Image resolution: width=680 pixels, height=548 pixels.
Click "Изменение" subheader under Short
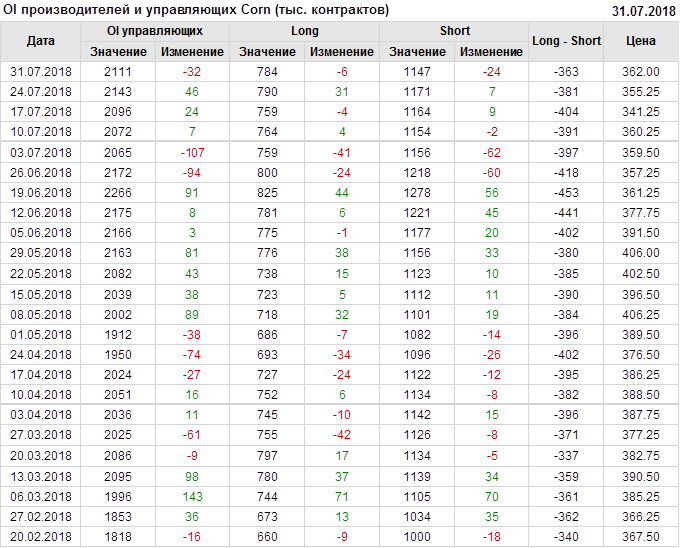coord(492,51)
